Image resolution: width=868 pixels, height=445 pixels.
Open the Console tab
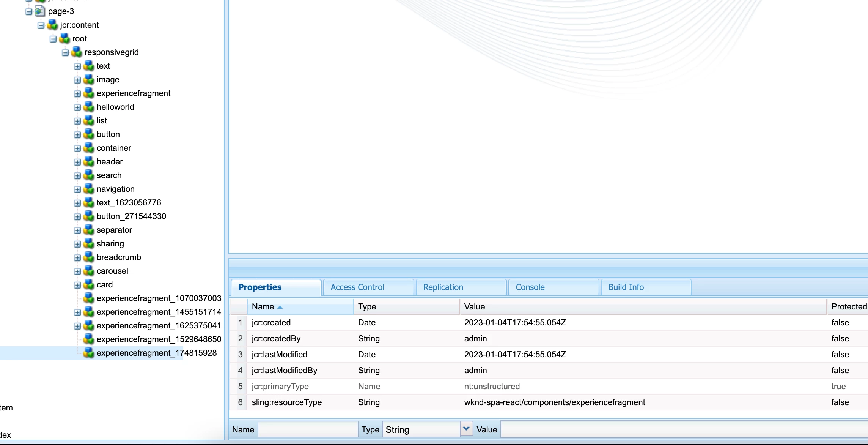point(530,287)
